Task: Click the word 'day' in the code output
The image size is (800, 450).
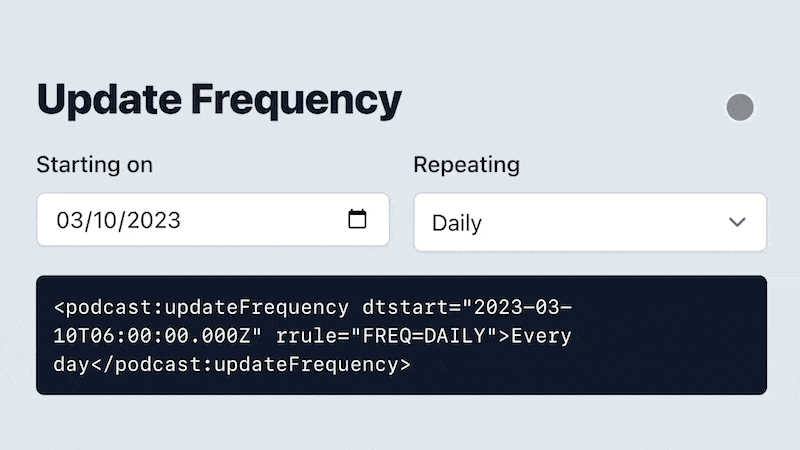Action: pyautogui.click(x=72, y=365)
